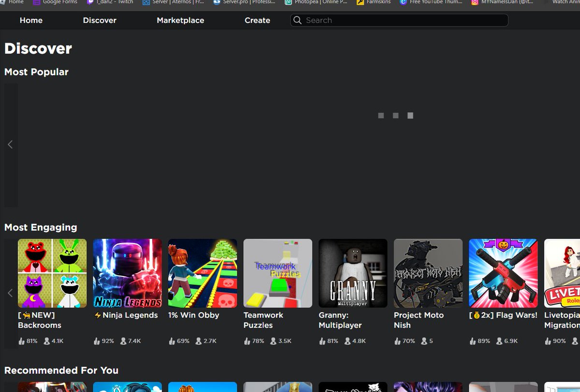Click the Granny: Multiplayer game title
Viewport: 580px width, 392px height.
coord(340,320)
